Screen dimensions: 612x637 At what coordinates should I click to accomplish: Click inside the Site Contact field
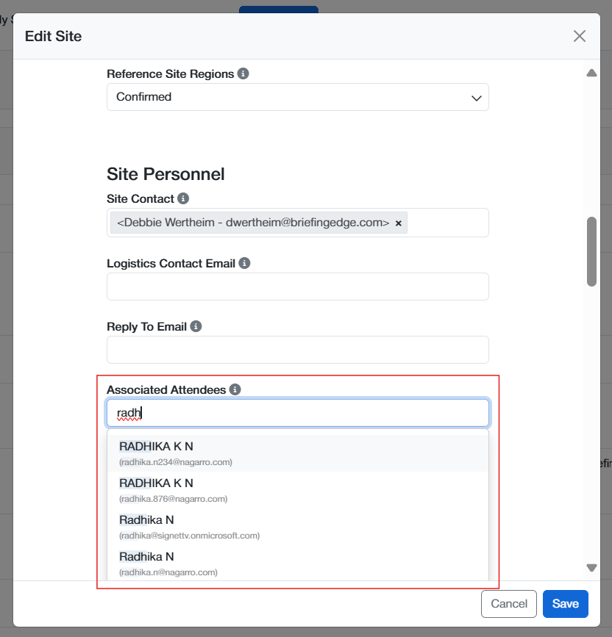coord(447,223)
